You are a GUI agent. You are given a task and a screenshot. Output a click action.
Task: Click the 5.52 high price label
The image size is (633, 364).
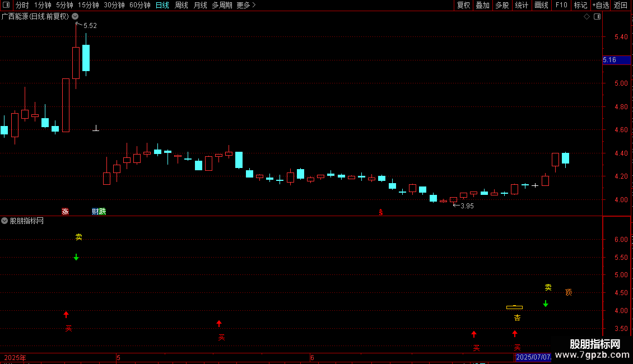coord(90,26)
